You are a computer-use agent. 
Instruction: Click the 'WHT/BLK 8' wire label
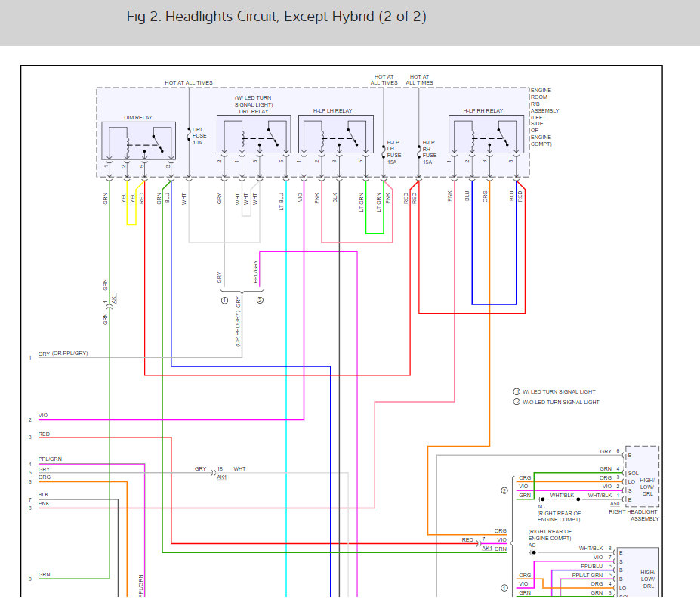[x=595, y=548]
